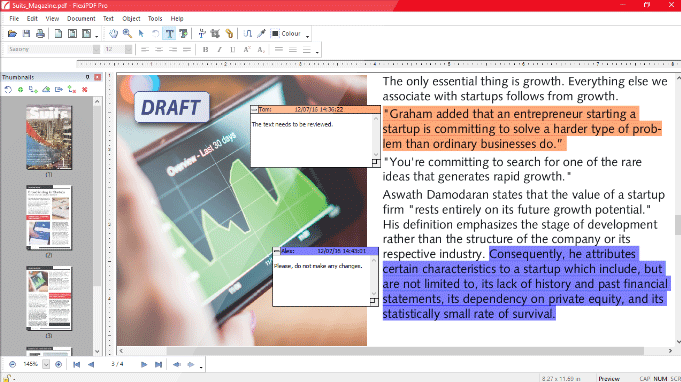Activate the Zoom magnifier tool
Viewport: 681px width, 382px height.
pyautogui.click(x=127, y=33)
